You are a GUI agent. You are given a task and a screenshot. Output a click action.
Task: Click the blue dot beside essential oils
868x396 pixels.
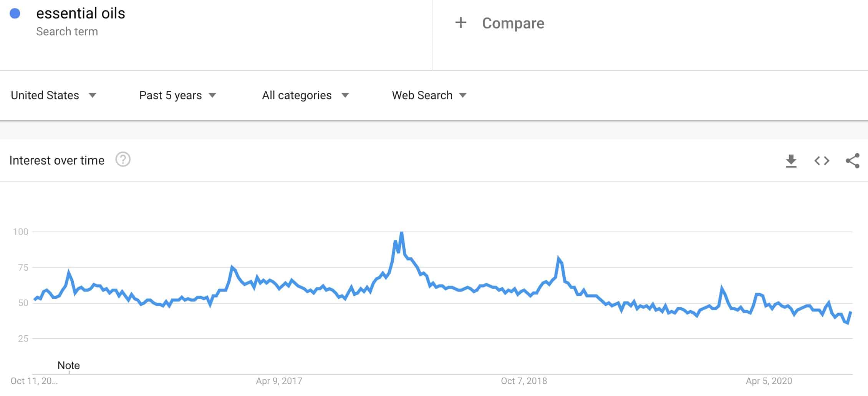[x=15, y=13]
